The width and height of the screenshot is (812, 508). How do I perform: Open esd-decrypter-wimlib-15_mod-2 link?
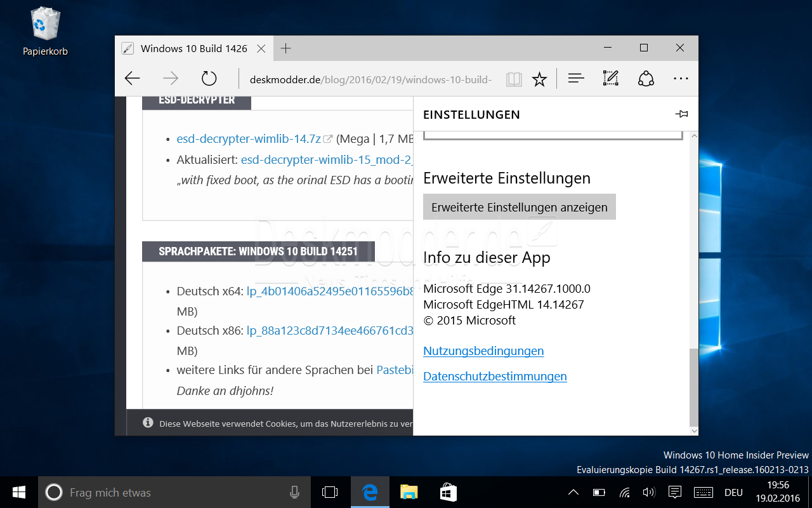(x=327, y=159)
